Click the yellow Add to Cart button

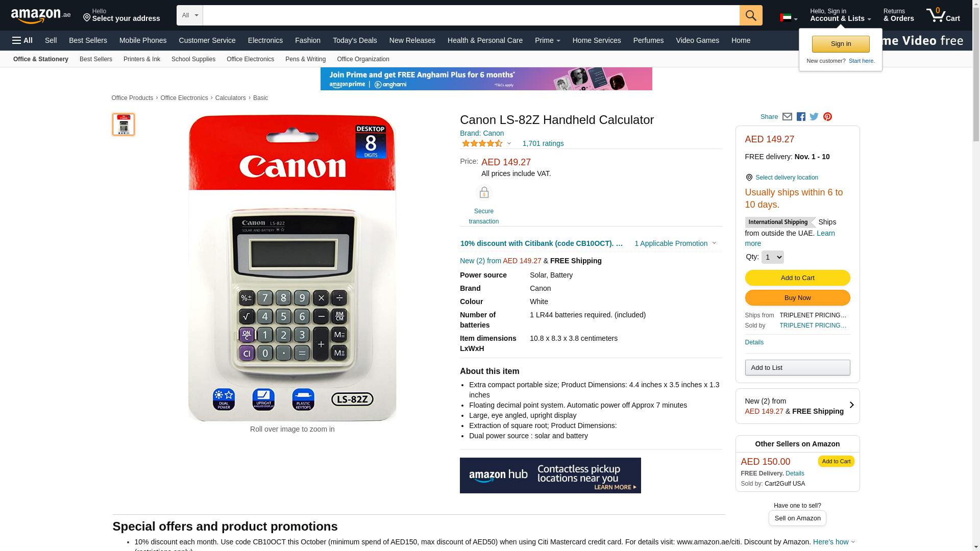[797, 278]
